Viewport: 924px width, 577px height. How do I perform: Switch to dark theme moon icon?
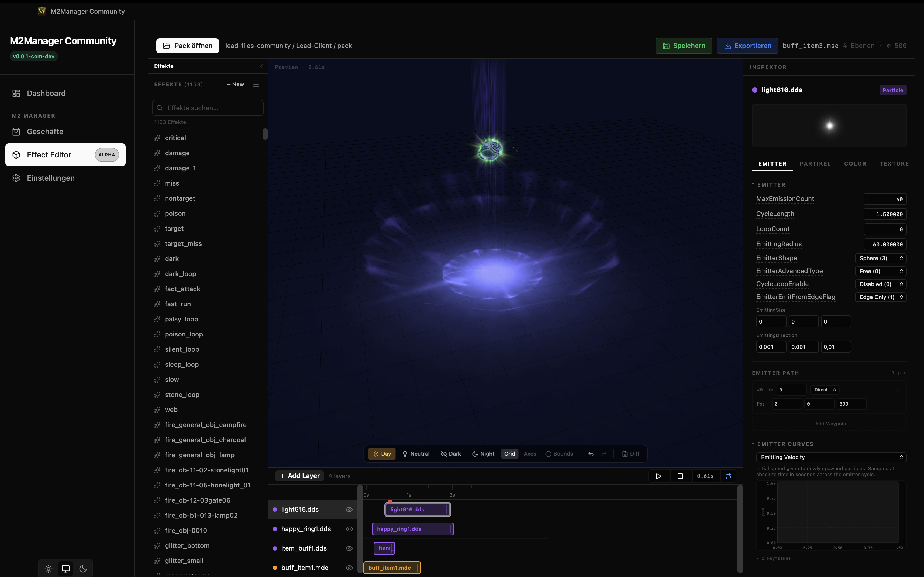click(x=83, y=569)
